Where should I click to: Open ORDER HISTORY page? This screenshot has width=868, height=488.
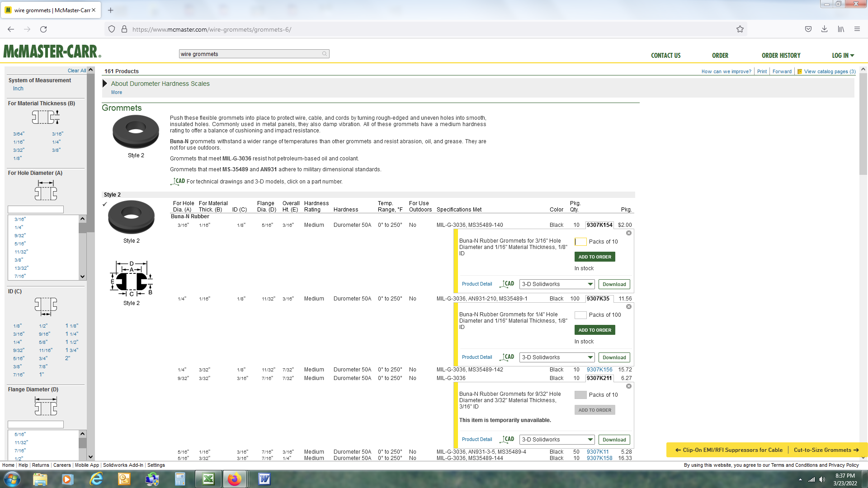pos(781,56)
